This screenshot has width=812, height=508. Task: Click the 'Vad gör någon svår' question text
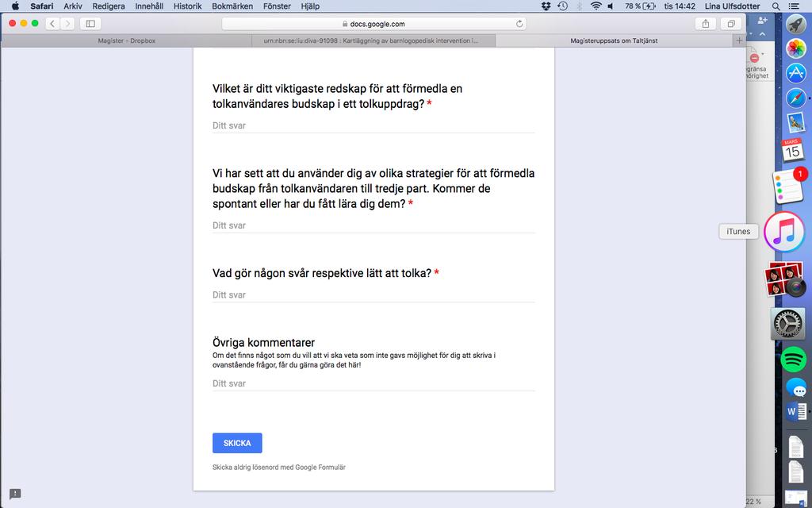click(322, 273)
